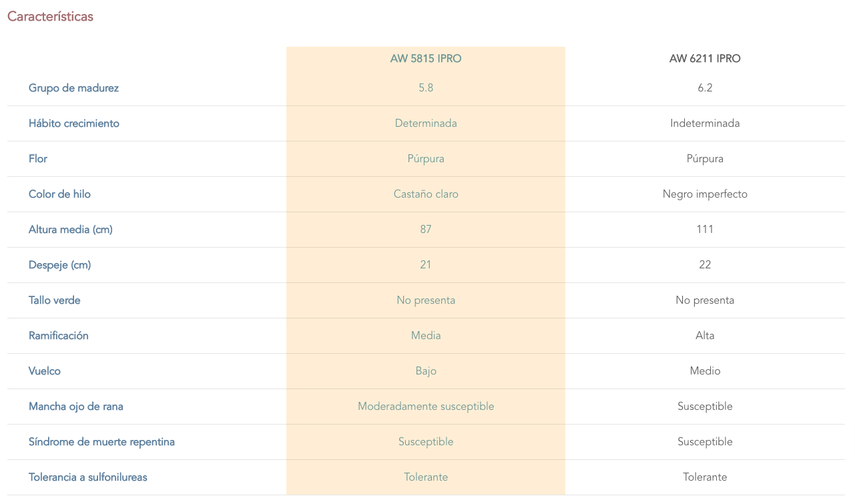Screen dimensions: 855x504
Task: Select the Características section heading
Action: pyautogui.click(x=50, y=17)
